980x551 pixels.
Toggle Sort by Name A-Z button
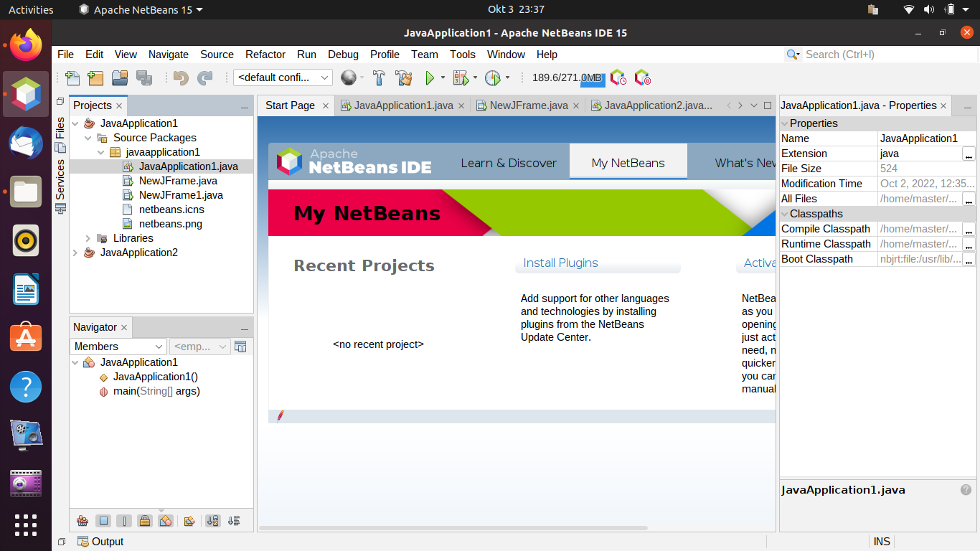coord(212,521)
